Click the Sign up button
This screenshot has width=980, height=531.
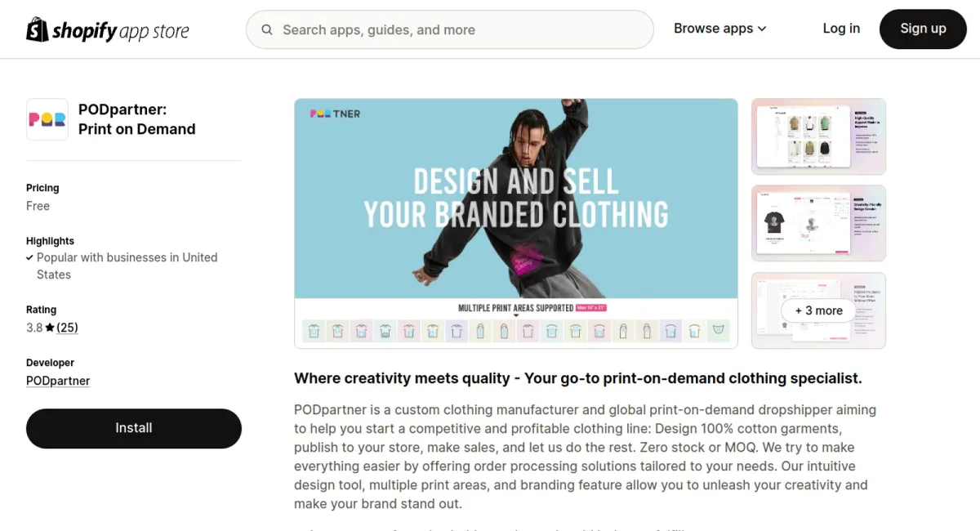click(x=923, y=29)
